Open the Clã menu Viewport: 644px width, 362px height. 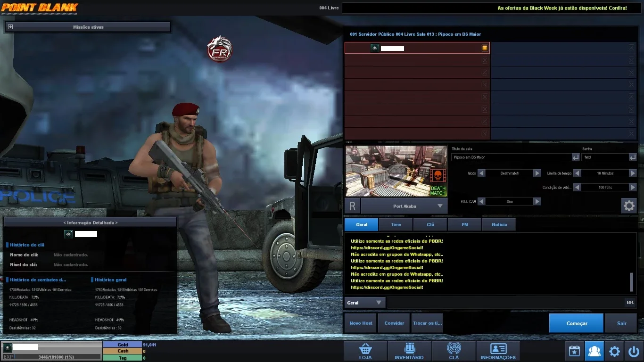tap(454, 351)
